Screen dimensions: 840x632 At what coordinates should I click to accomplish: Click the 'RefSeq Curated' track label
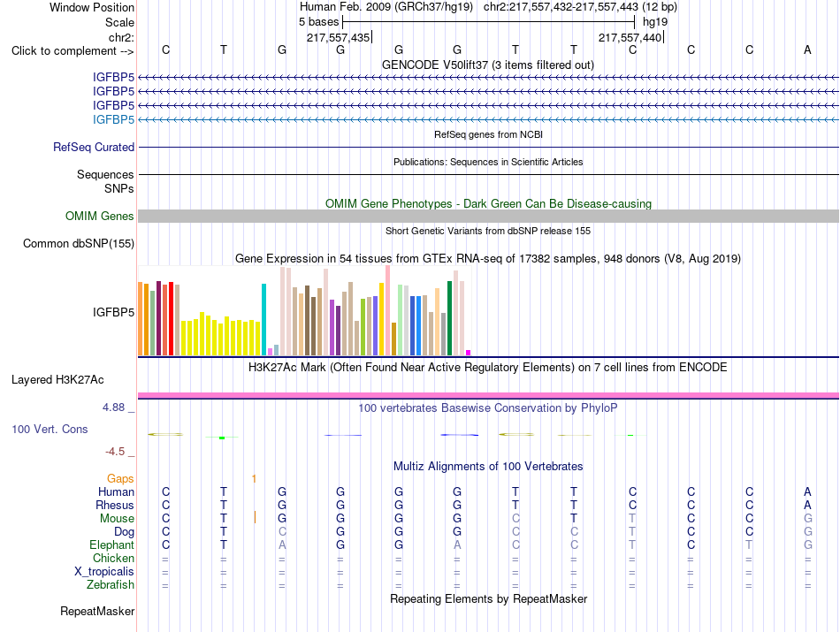point(93,148)
